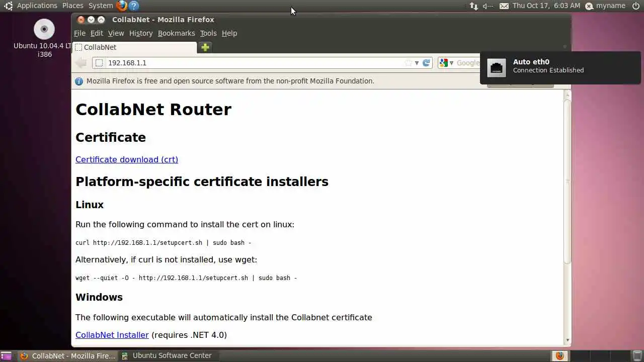Screen dimensions: 644x362
Task: Open URL history dropdown arrow
Action: [417, 63]
